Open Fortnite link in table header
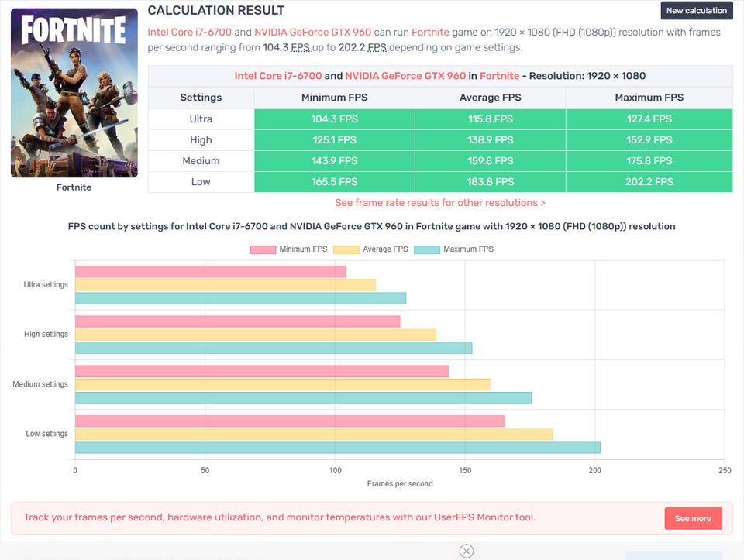This screenshot has width=744, height=560. (x=499, y=76)
